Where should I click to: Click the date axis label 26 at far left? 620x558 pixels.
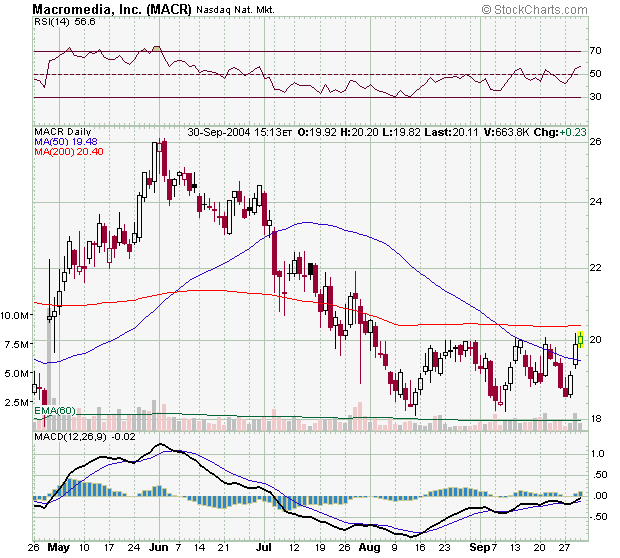34,547
